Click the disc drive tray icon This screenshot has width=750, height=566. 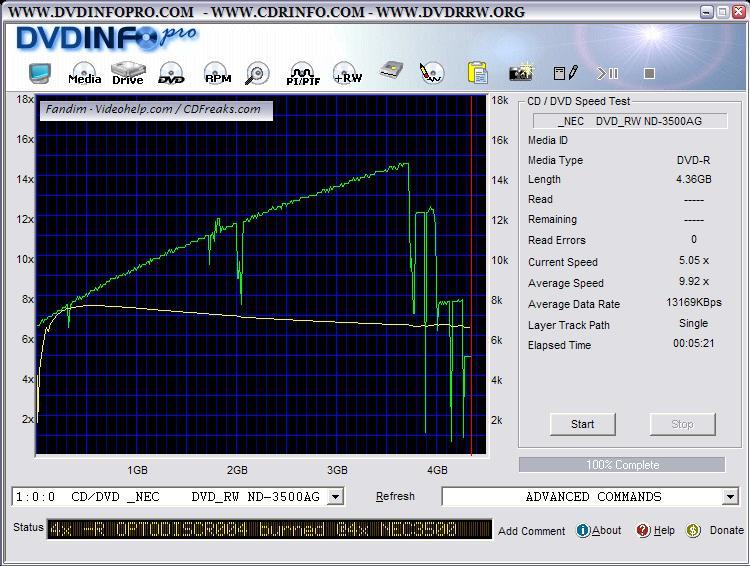coord(391,72)
